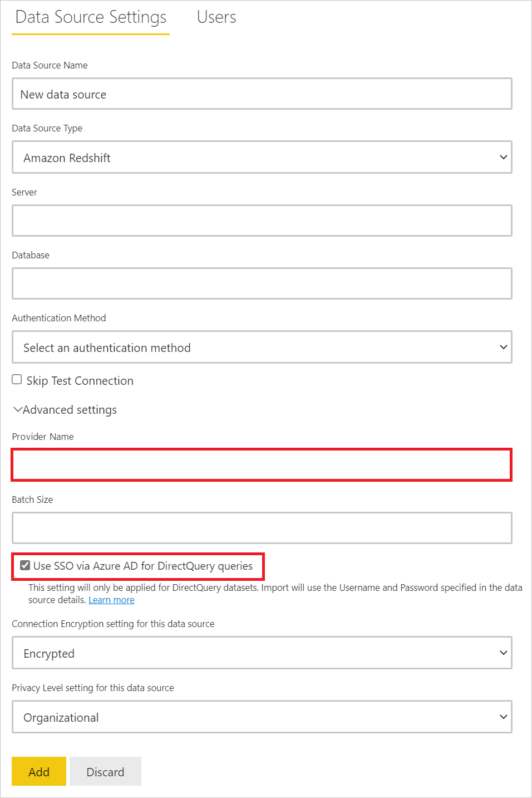Click the Server input field
This screenshot has width=532, height=798.
pos(262,221)
